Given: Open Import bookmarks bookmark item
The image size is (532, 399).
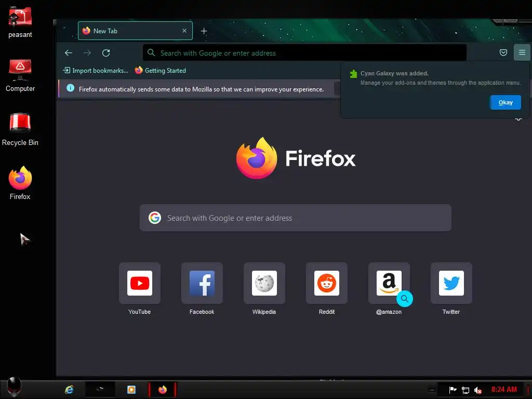Looking at the screenshot, I should pos(96,71).
